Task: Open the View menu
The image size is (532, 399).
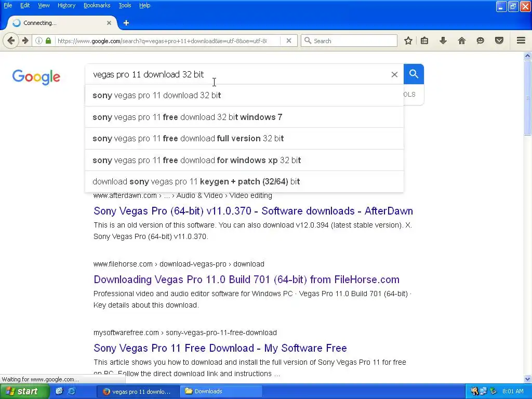Action: click(x=44, y=5)
